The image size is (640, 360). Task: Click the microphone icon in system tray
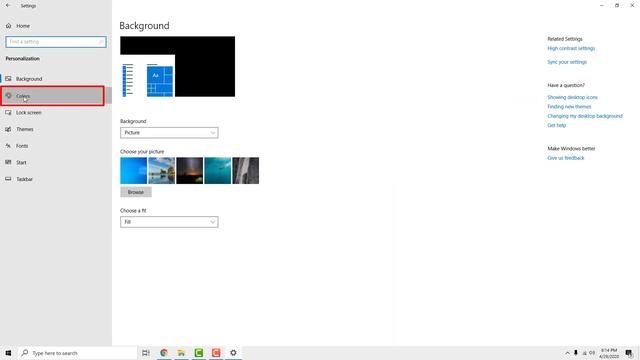[x=576, y=353]
